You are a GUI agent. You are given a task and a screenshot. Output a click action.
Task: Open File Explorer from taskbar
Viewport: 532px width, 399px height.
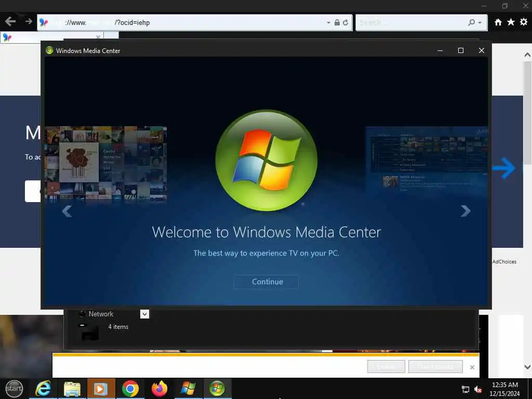[72, 389]
